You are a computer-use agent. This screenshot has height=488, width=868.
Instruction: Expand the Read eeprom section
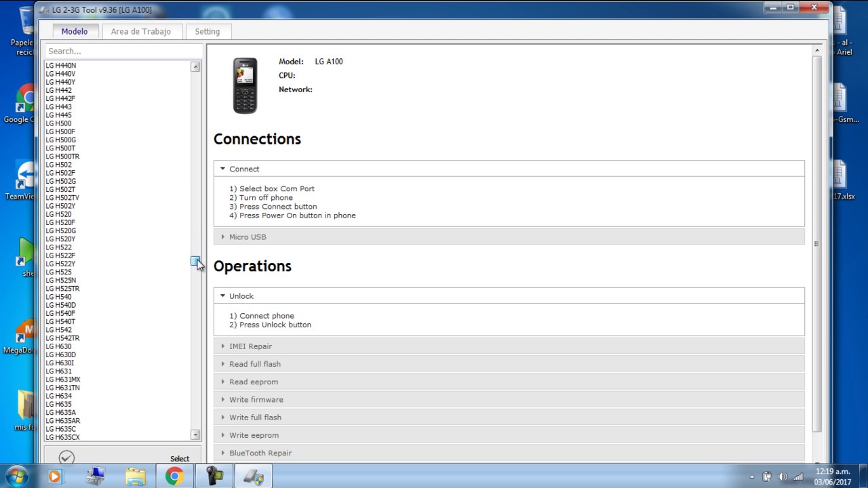509,382
